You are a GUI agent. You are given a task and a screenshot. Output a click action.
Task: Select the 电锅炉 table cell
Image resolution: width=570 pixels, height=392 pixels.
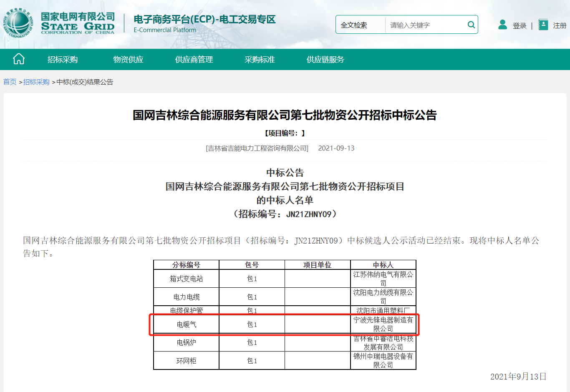point(186,342)
